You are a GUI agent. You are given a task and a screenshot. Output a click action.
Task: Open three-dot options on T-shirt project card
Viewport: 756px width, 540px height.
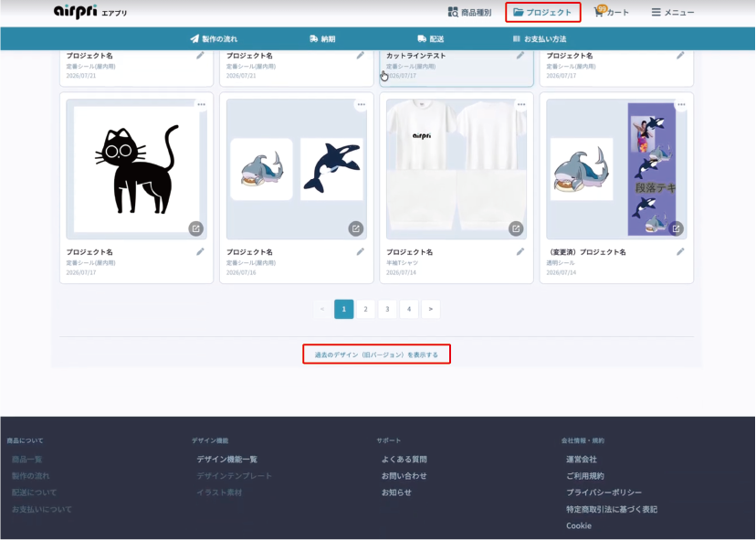click(521, 104)
